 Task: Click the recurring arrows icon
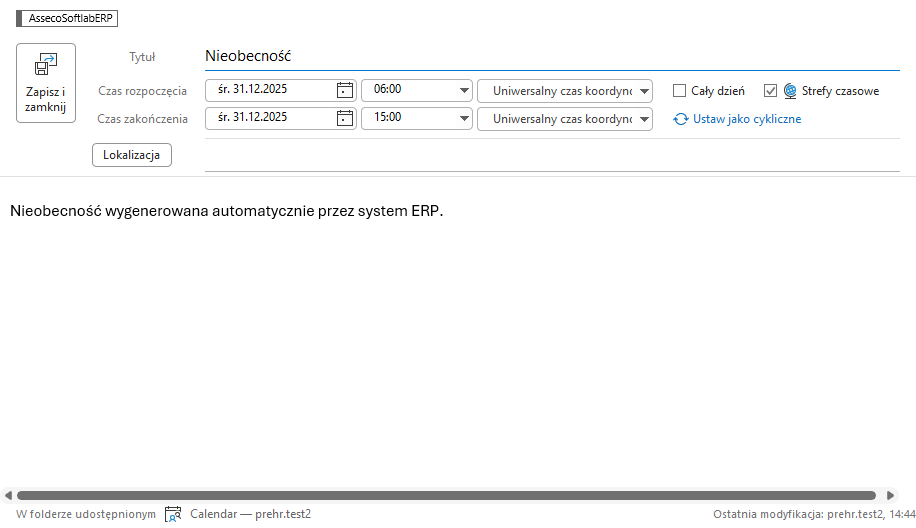681,119
